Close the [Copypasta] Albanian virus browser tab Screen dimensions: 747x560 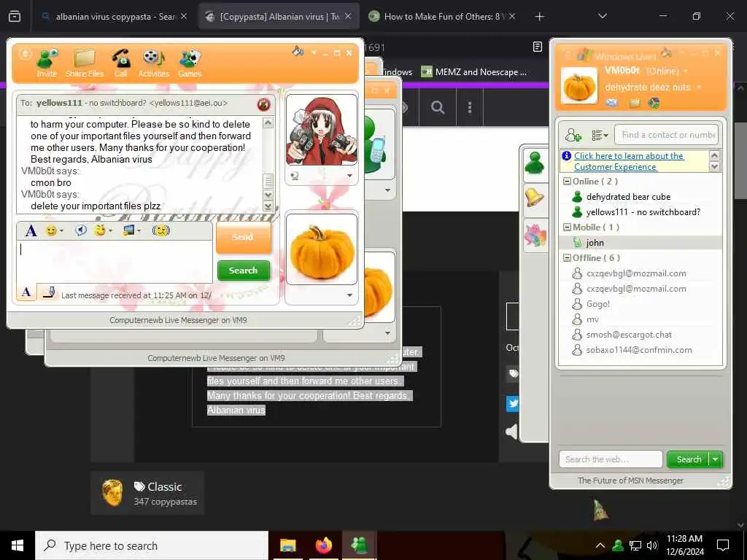point(348,16)
